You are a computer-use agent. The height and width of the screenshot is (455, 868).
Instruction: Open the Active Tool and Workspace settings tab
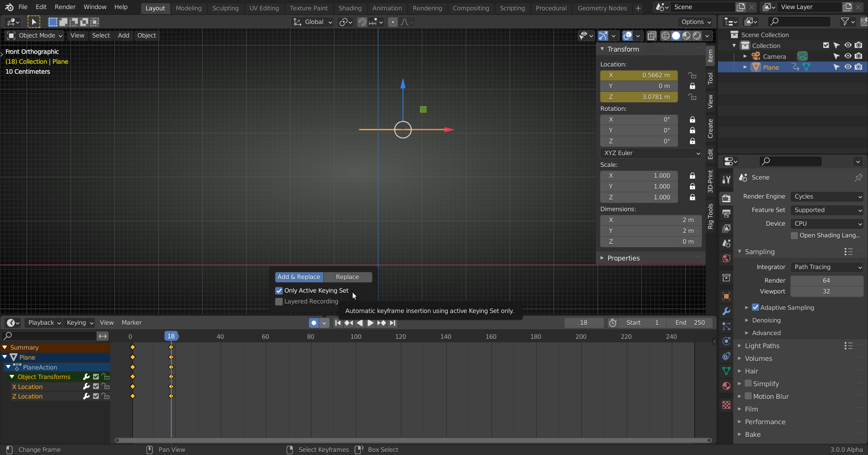coord(726,180)
